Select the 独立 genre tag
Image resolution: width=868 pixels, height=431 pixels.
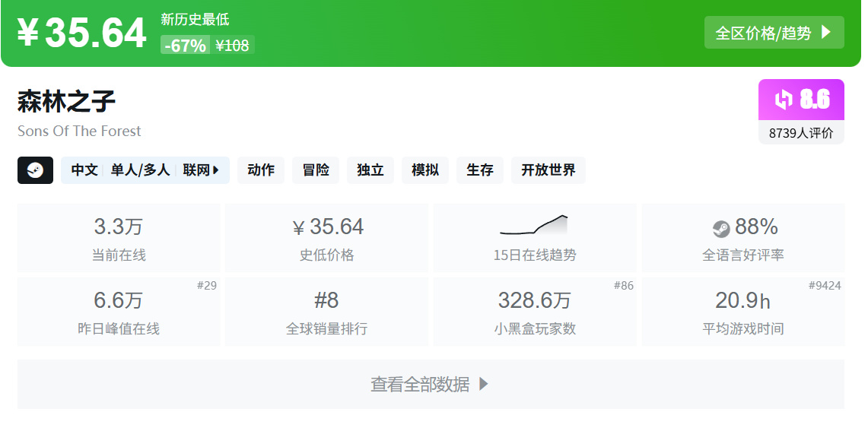coord(370,170)
